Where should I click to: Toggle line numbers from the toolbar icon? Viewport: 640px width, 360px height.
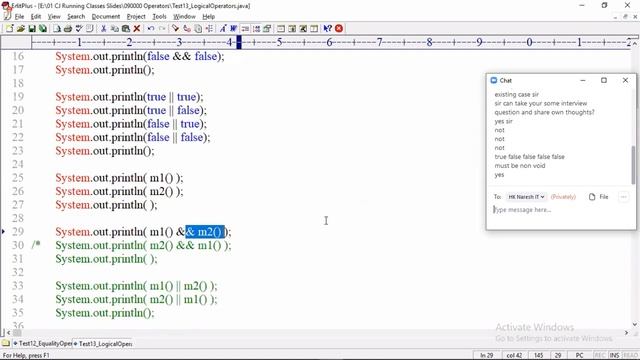(256, 29)
